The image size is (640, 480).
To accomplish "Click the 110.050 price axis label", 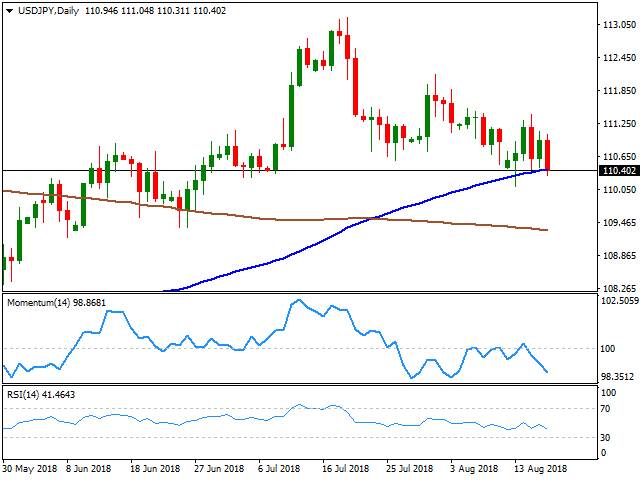I will (x=619, y=190).
